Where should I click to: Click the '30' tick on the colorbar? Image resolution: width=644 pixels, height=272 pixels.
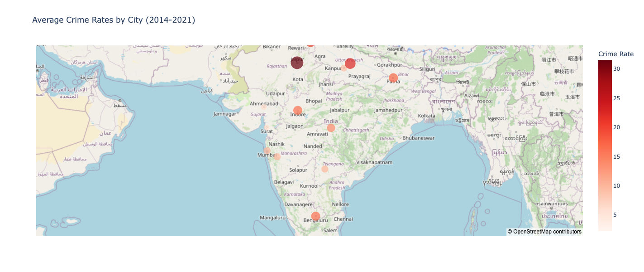(x=616, y=69)
